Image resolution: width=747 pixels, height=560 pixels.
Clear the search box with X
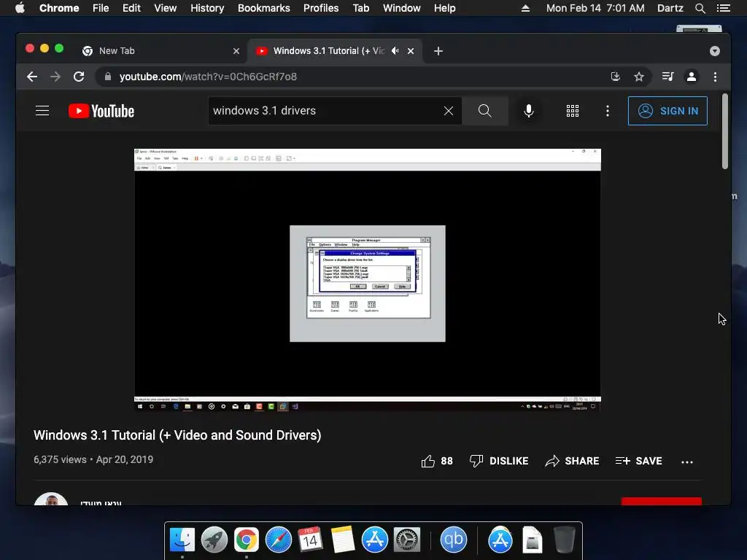[449, 111]
